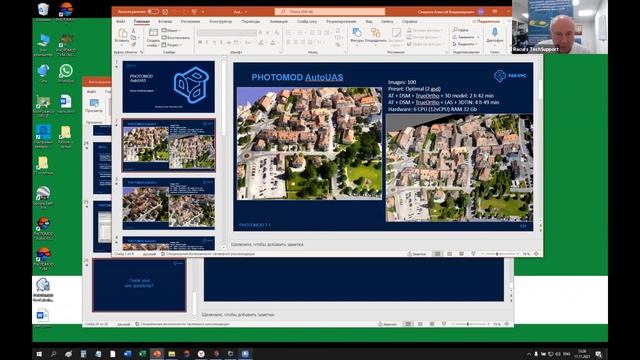Switch to Reading view in front status bar
This screenshot has width=640, height=360.
click(461, 254)
